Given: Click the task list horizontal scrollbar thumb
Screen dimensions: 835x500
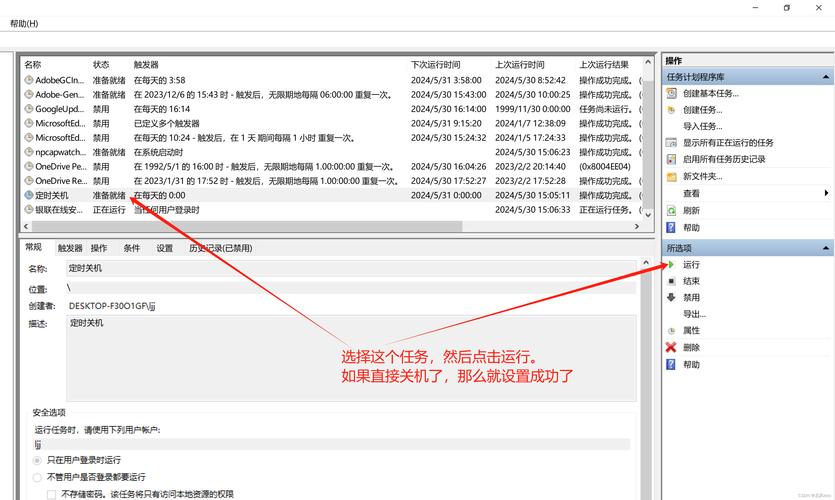Looking at the screenshot, I should tap(247, 226).
